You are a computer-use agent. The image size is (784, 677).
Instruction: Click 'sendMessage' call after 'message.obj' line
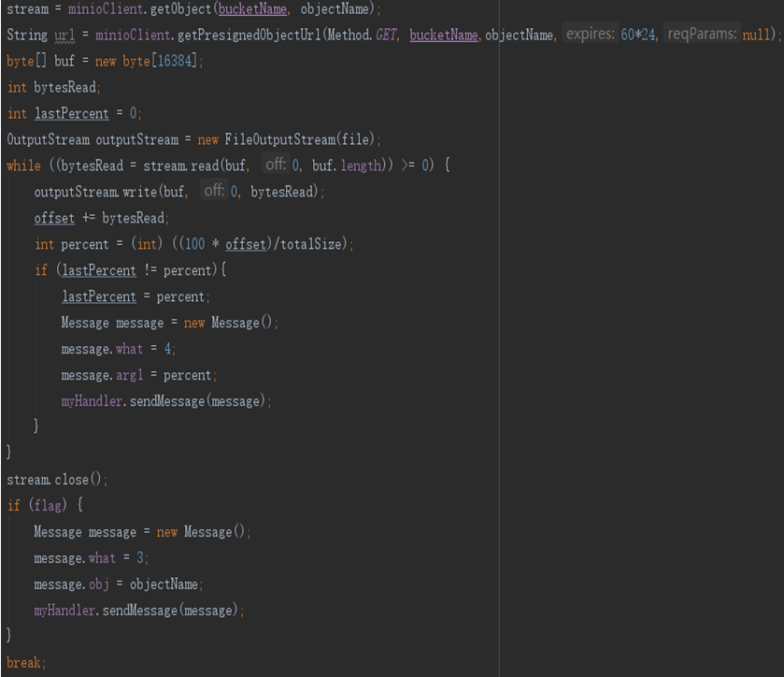[x=139, y=611]
